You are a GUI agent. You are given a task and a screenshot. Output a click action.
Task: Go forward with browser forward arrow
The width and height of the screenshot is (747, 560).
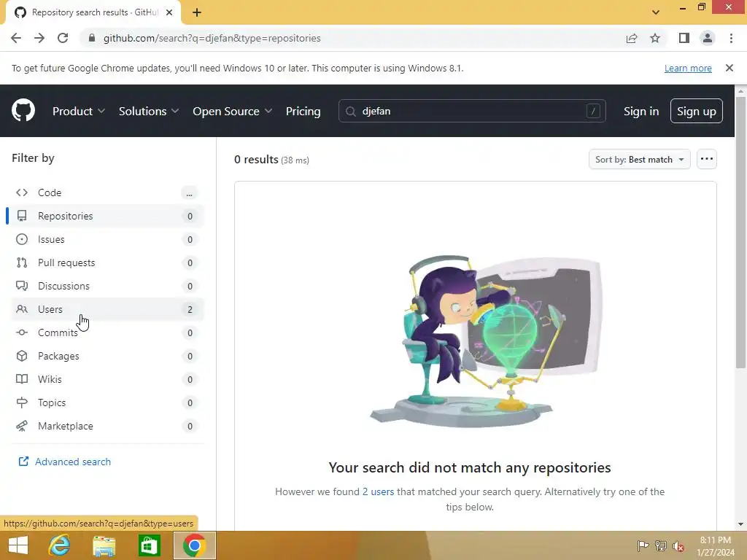(x=39, y=38)
